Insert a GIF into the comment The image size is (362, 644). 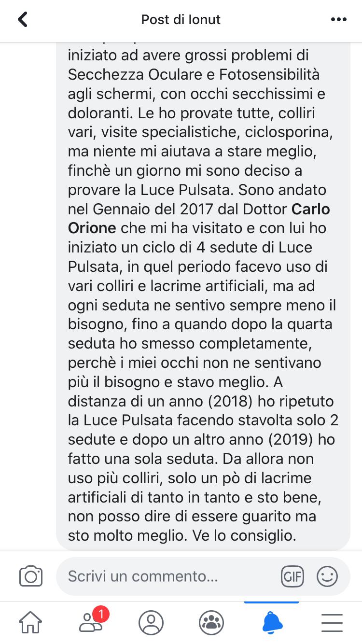[292, 576]
